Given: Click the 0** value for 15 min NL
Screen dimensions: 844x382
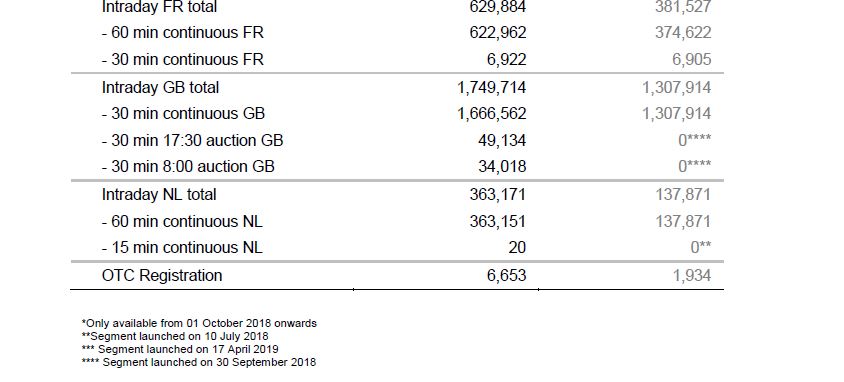Looking at the screenshot, I should point(701,247).
